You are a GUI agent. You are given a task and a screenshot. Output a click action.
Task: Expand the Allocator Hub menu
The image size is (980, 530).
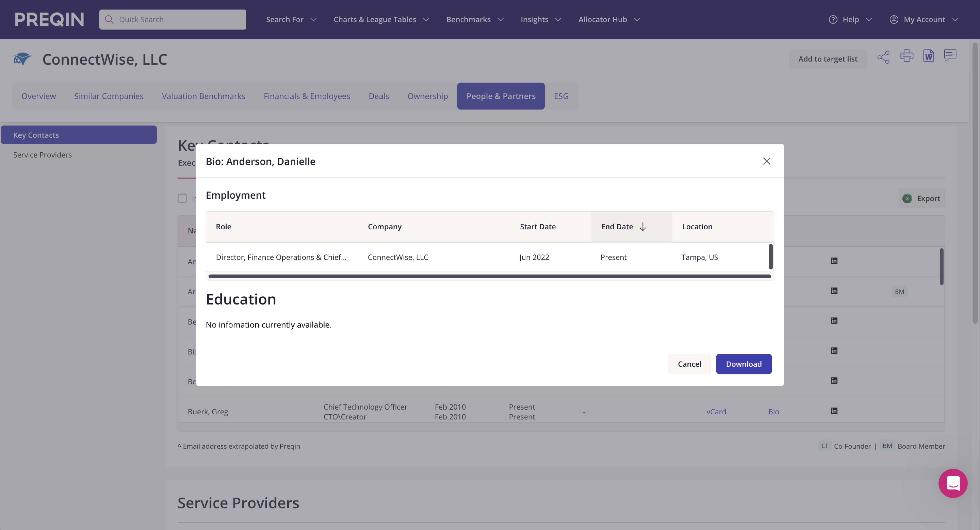click(609, 20)
